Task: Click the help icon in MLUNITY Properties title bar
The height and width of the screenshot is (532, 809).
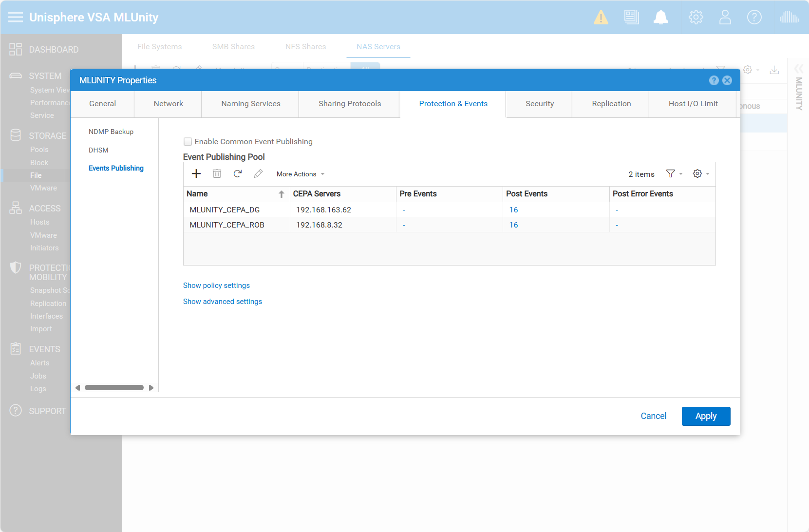Action: coord(714,80)
